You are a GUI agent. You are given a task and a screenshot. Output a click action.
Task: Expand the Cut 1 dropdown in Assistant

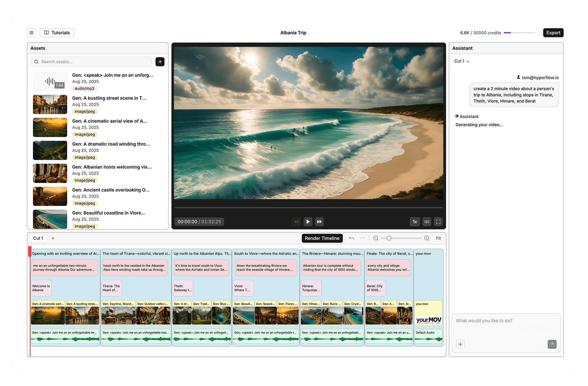(462, 61)
